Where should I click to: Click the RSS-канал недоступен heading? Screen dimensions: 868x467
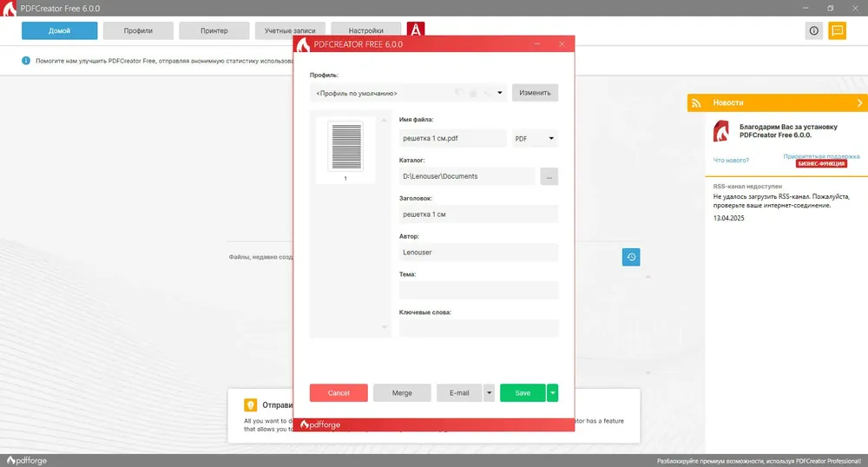(x=747, y=187)
